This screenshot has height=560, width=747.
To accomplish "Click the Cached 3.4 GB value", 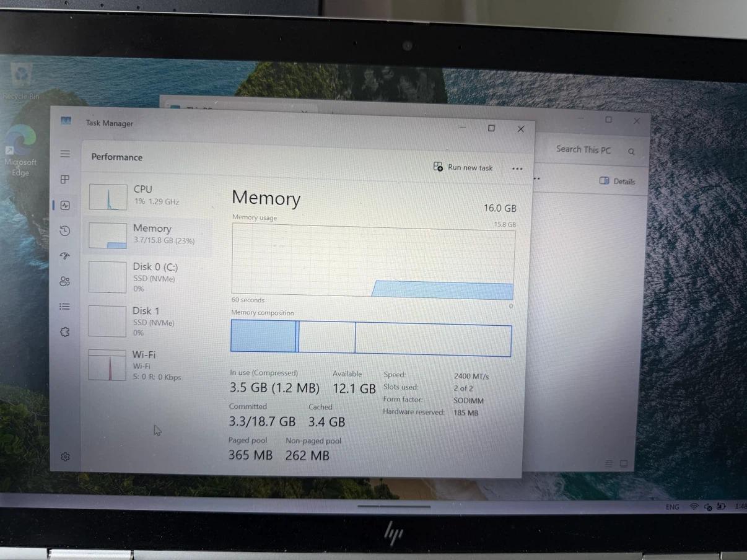I will pos(326,422).
